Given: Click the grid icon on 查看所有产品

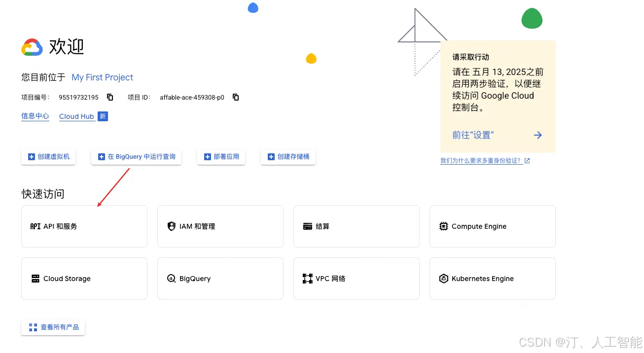Looking at the screenshot, I should point(33,327).
